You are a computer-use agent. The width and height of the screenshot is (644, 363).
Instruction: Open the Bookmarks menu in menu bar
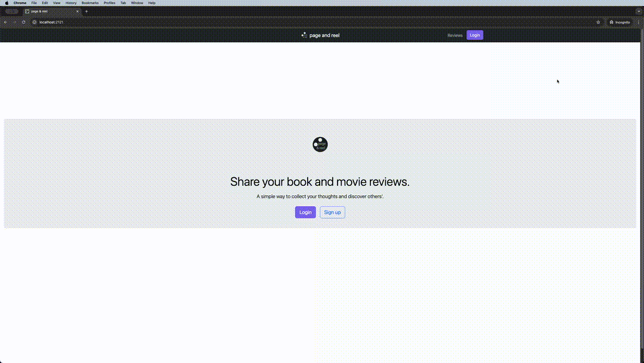(x=90, y=3)
